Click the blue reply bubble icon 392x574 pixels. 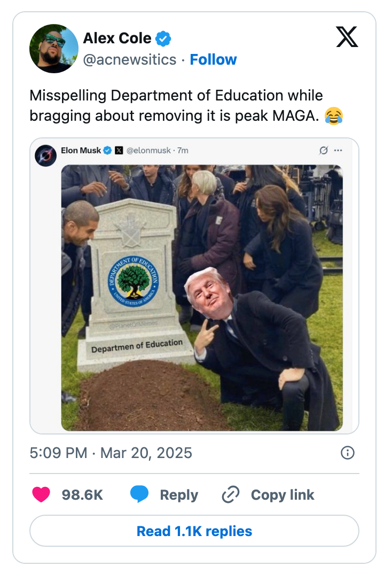pyautogui.click(x=139, y=495)
